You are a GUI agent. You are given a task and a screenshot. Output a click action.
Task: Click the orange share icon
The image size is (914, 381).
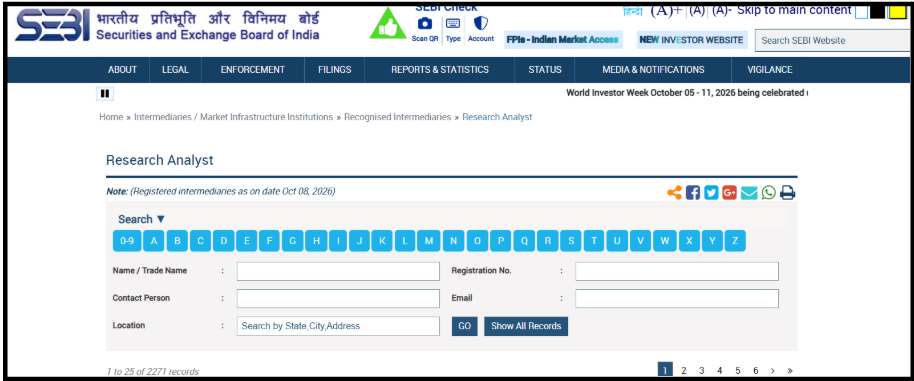click(674, 192)
